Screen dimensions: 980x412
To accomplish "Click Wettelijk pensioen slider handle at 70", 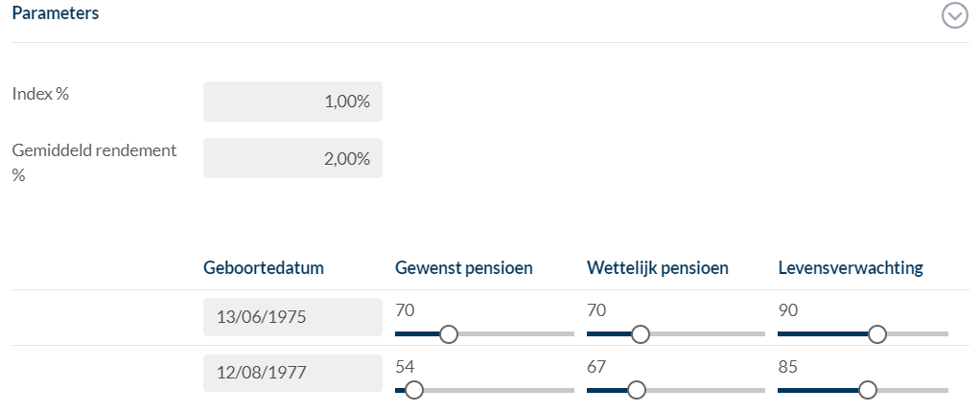I will [x=640, y=334].
